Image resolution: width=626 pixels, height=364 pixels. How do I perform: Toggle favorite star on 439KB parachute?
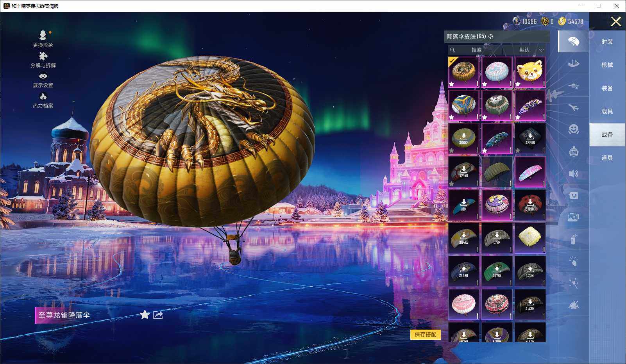pos(518,150)
